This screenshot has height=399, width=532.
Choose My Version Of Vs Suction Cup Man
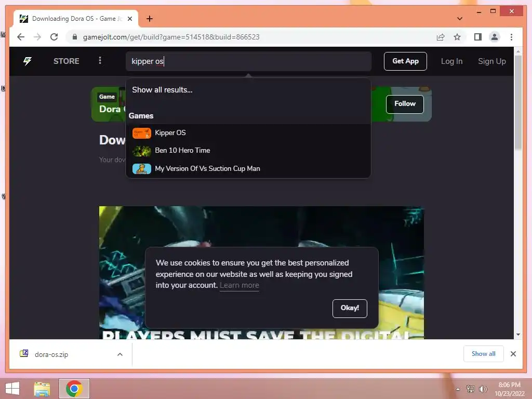248,169
